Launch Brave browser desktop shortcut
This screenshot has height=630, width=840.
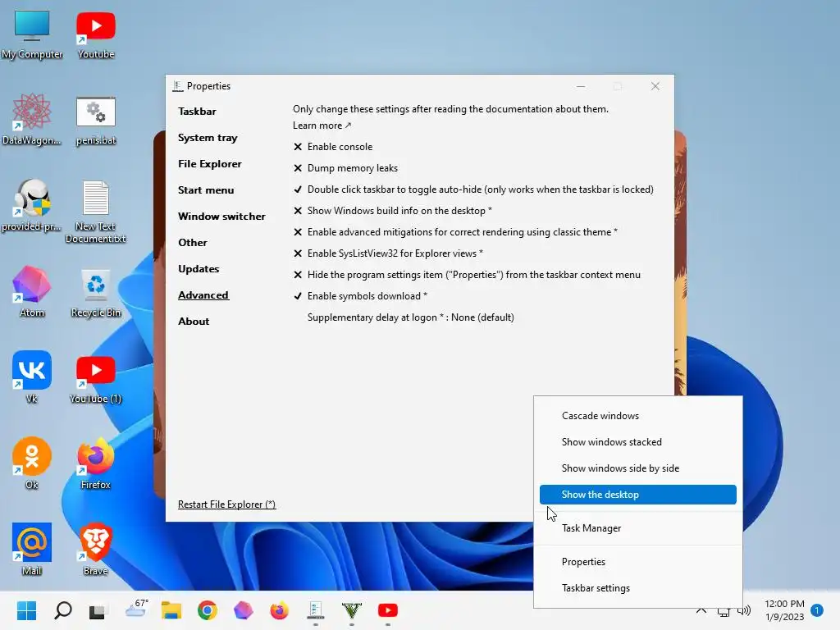click(x=96, y=549)
